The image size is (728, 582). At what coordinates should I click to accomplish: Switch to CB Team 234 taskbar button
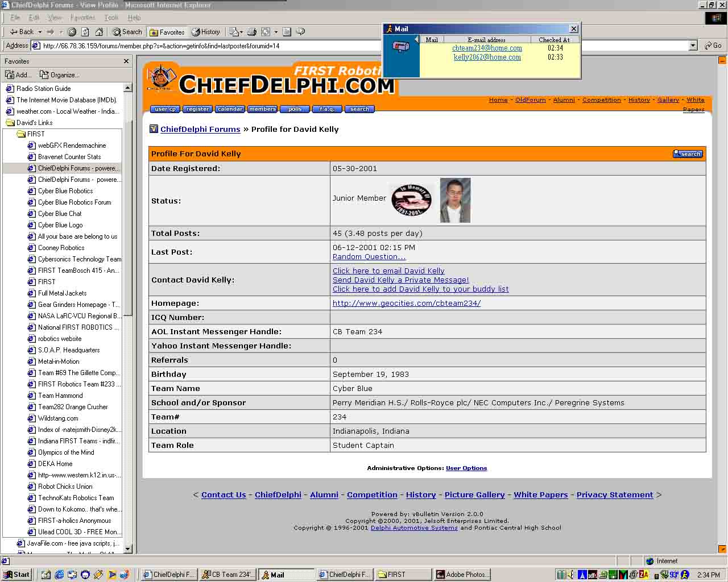[x=227, y=575]
